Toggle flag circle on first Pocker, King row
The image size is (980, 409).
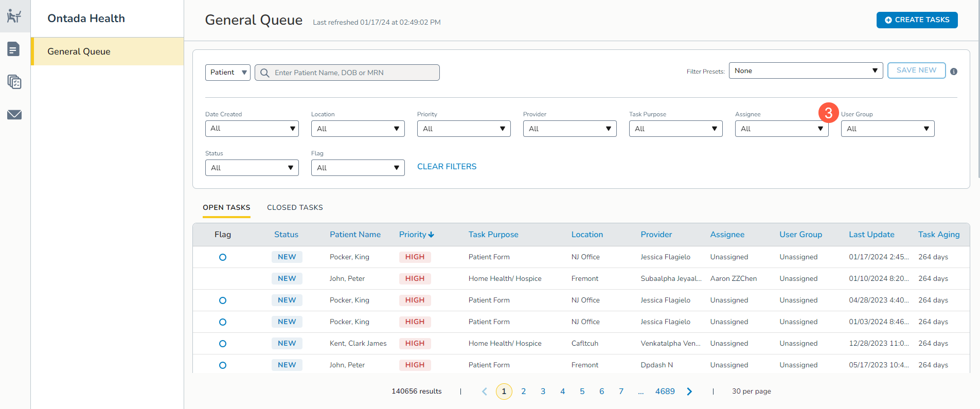point(223,257)
